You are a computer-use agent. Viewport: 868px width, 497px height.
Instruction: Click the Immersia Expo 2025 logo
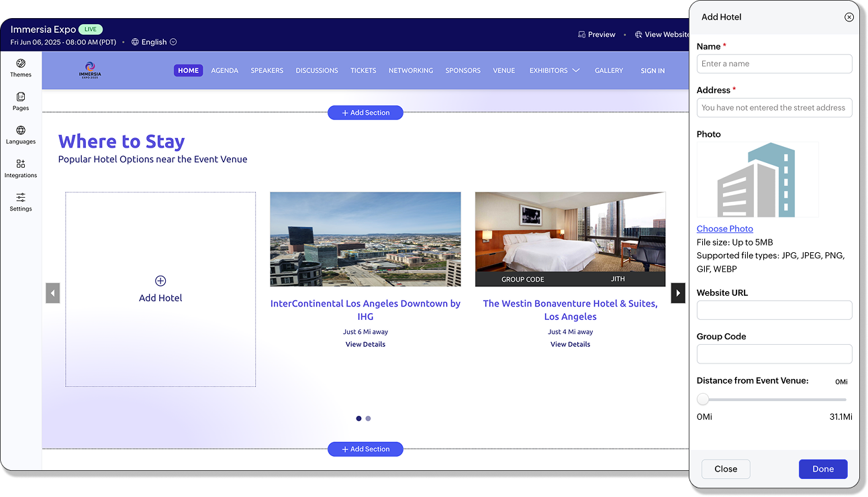[90, 70]
